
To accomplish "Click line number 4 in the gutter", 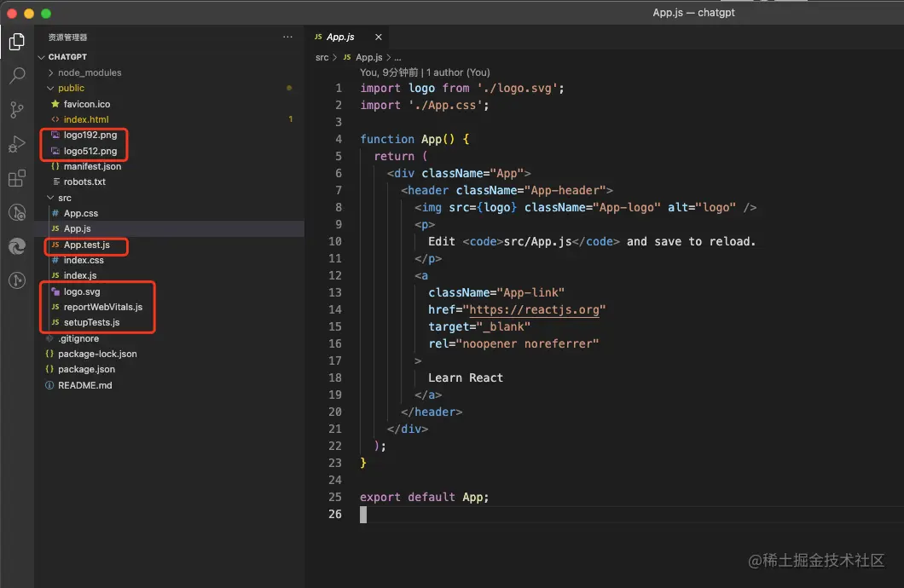I will pyautogui.click(x=339, y=140).
